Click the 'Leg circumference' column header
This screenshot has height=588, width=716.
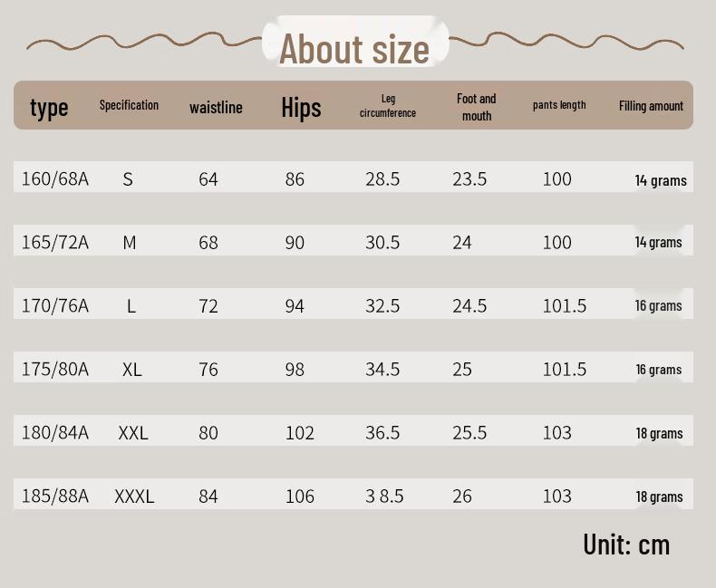point(388,105)
